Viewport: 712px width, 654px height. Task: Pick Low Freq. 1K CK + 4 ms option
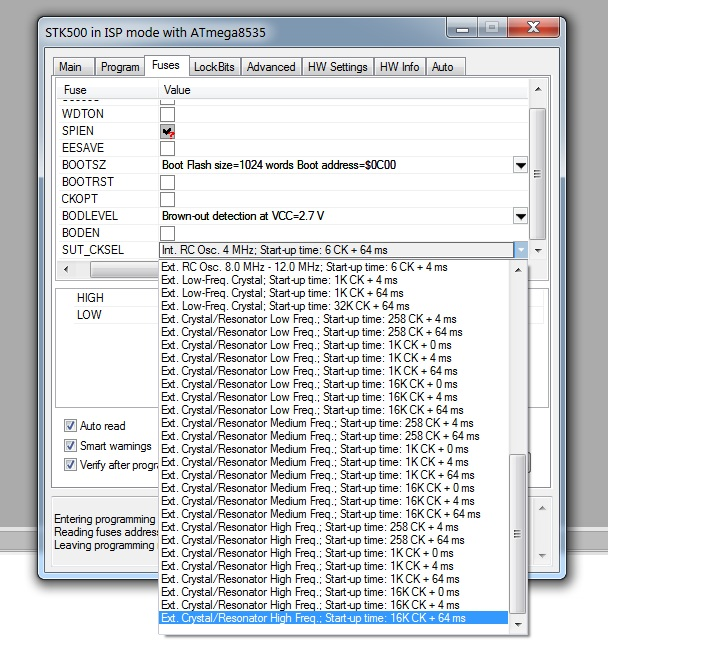click(334, 358)
